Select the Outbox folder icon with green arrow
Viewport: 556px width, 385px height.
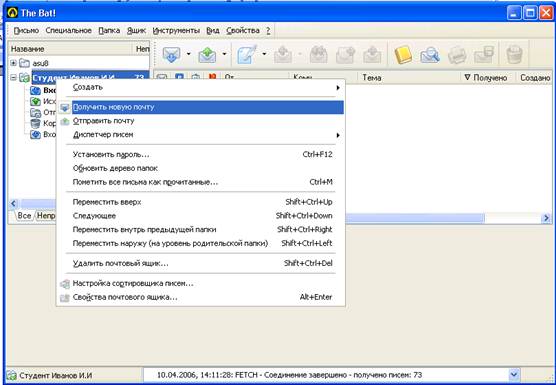click(x=35, y=101)
